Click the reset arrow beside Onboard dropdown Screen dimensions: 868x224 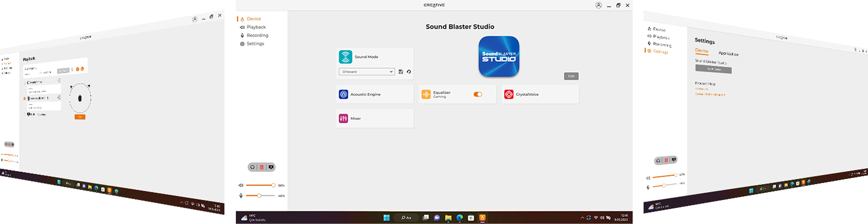pos(409,72)
